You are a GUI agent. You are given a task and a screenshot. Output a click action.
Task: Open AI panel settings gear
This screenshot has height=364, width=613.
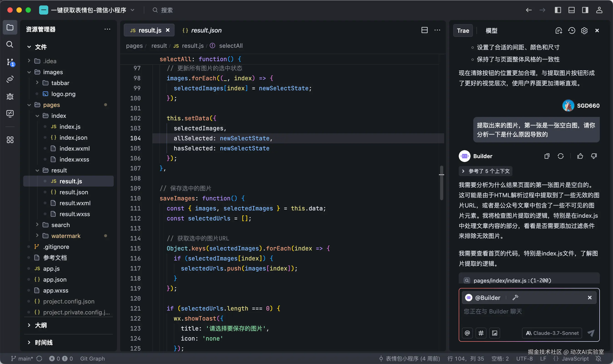pos(584,31)
